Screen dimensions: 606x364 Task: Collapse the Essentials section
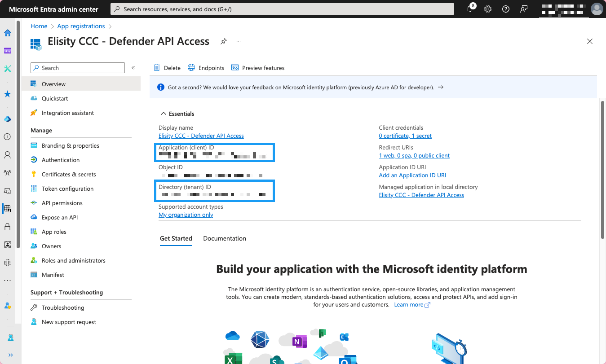click(x=164, y=114)
